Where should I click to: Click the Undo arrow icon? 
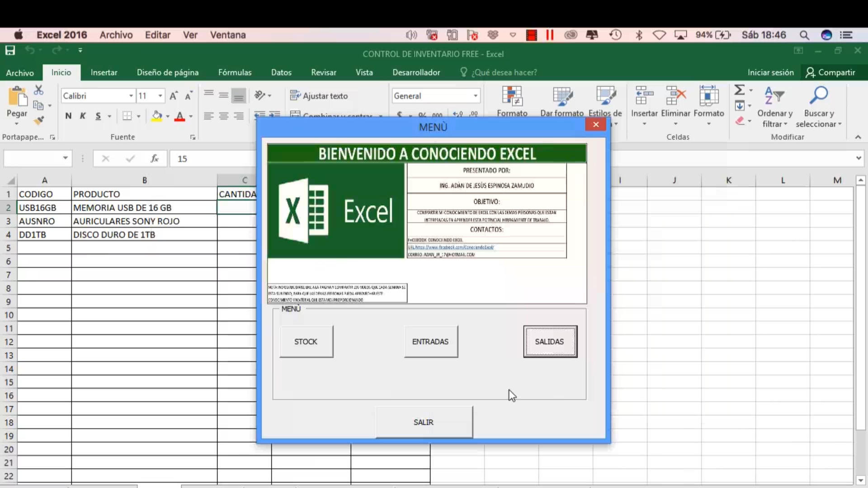point(30,50)
